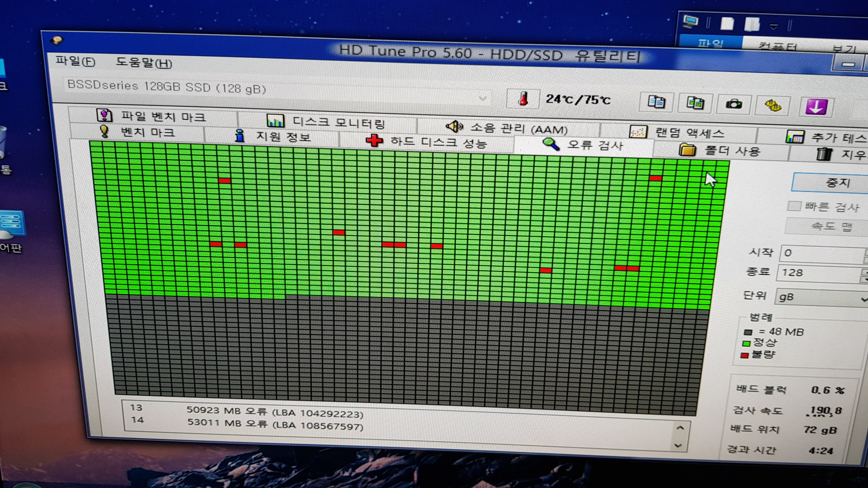Copy screenshot to clipboard icon
The height and width of the screenshot is (488, 868).
(695, 103)
